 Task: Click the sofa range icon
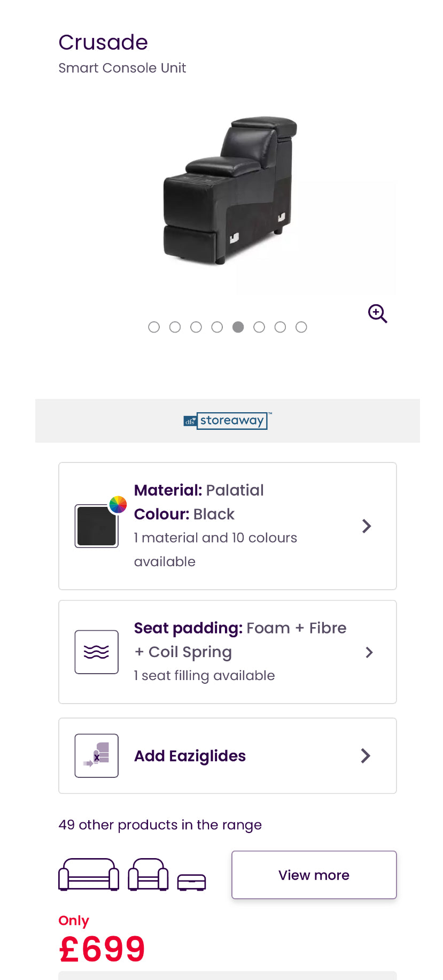(x=89, y=874)
